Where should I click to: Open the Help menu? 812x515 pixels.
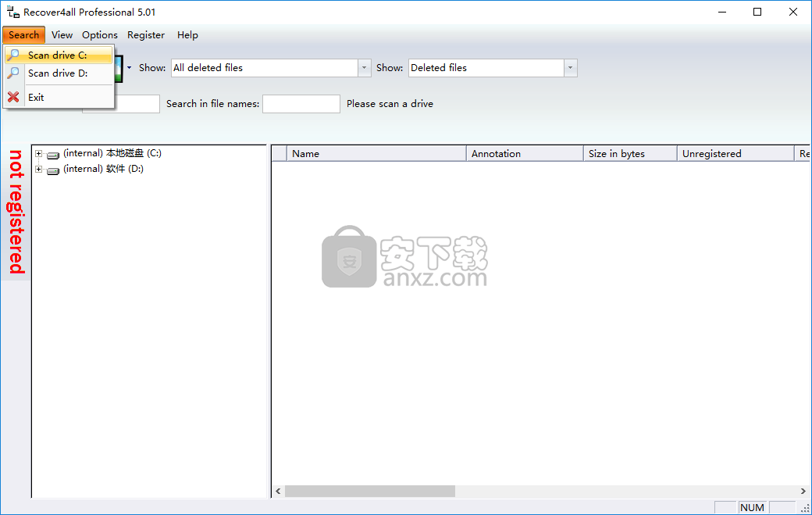click(x=187, y=34)
